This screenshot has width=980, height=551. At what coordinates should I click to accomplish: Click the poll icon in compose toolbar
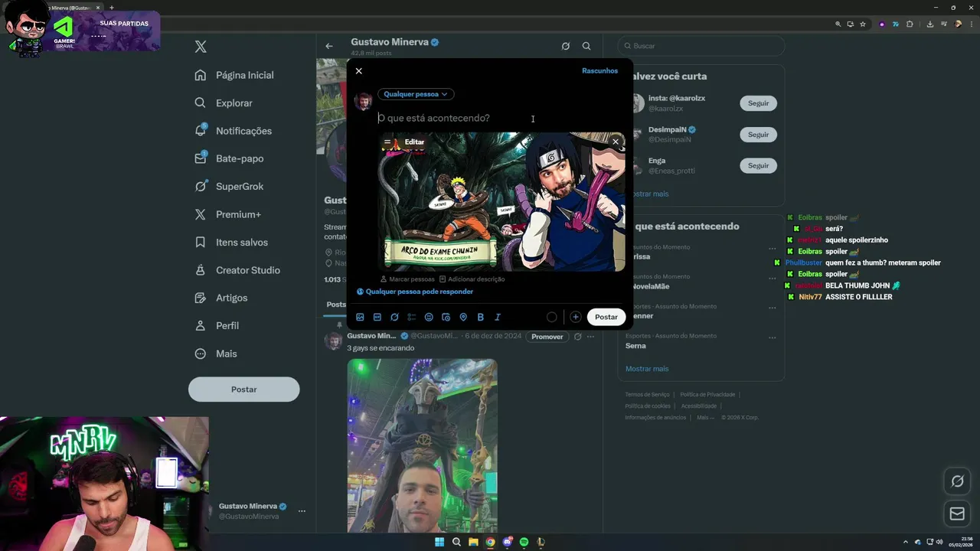412,317
